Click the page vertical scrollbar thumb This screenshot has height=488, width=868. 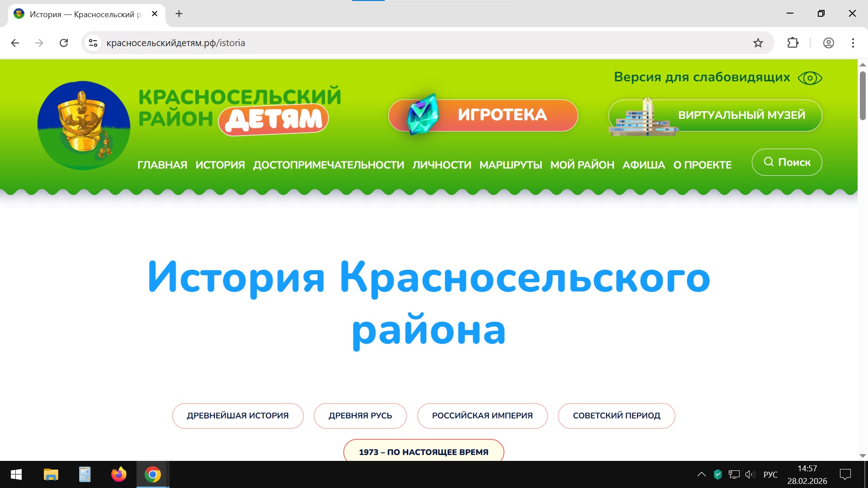point(863,95)
